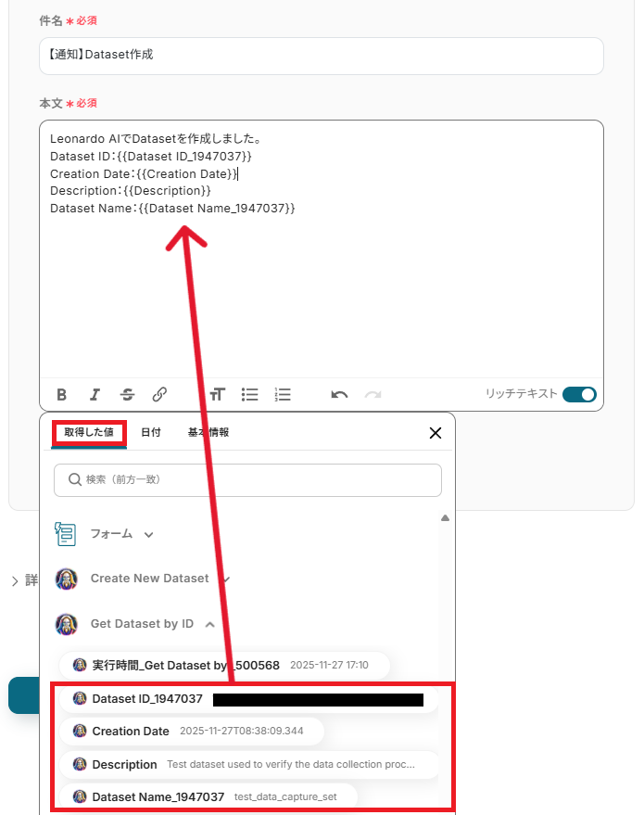This screenshot has width=644, height=815.
Task: Undo the last edit in the body
Action: 339,395
